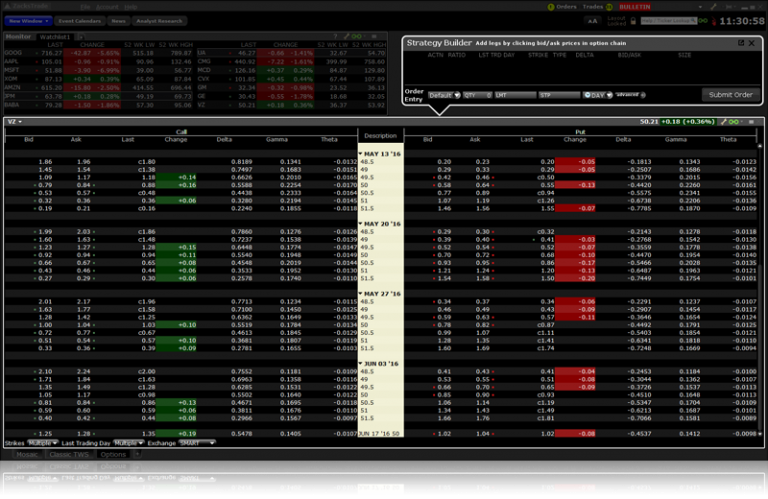The image size is (768, 499).
Task: Close the Strategy Builder panel
Action: 752,43
